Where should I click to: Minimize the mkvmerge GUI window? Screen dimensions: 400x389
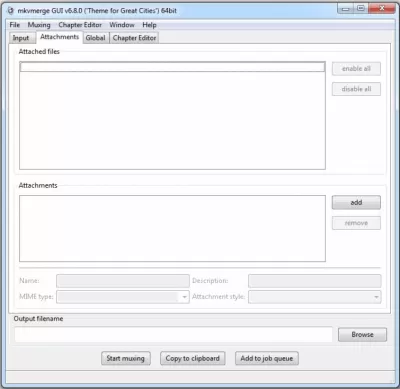[346, 8]
